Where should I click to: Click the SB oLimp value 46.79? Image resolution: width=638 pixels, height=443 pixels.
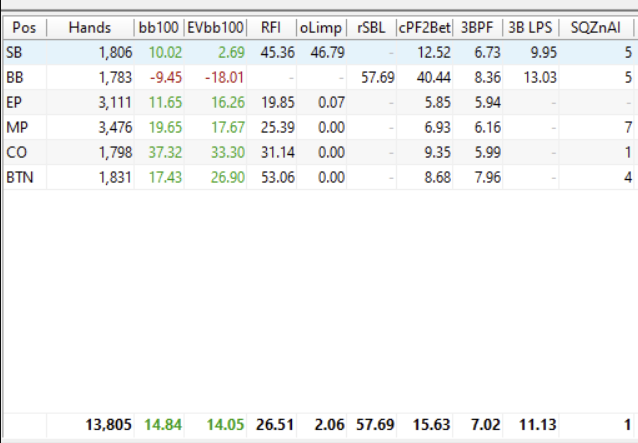[x=328, y=52]
